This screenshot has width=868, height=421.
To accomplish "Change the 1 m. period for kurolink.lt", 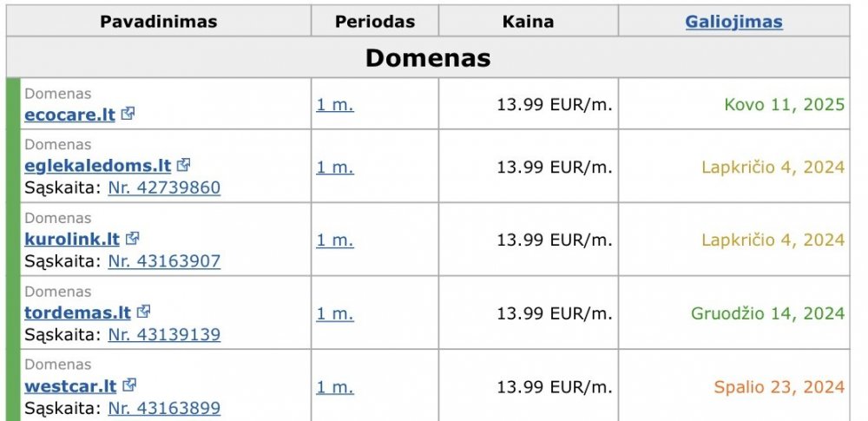I will tap(335, 240).
